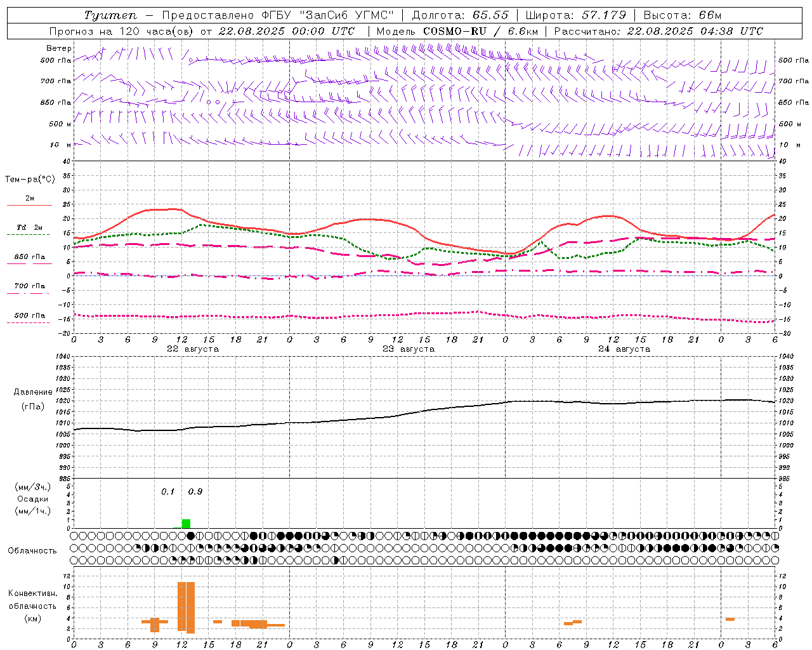This screenshot has width=812, height=650.
Task: Click the Рассчитано: 22.08.2025 04:38 UTC text
Action: [658, 31]
